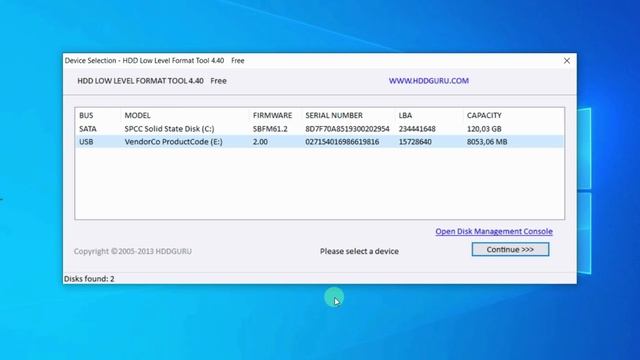Click the Disks found: 2 status text
The height and width of the screenshot is (360, 640).
[x=89, y=279]
